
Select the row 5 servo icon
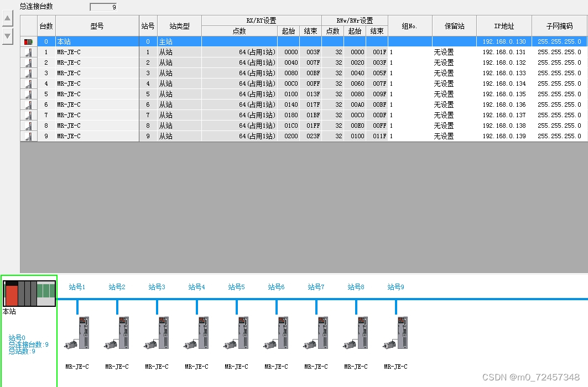point(29,94)
